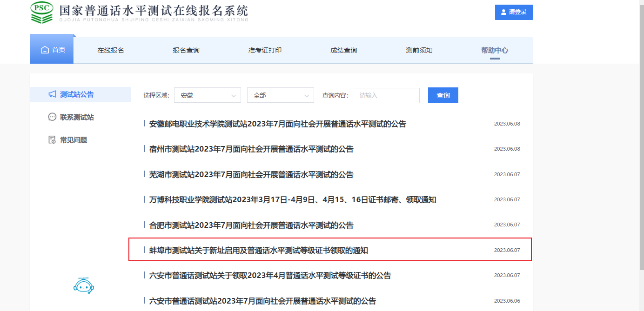The image size is (644, 311).
Task: Open 蚌埠市测试站 new address notice
Action: 258,251
